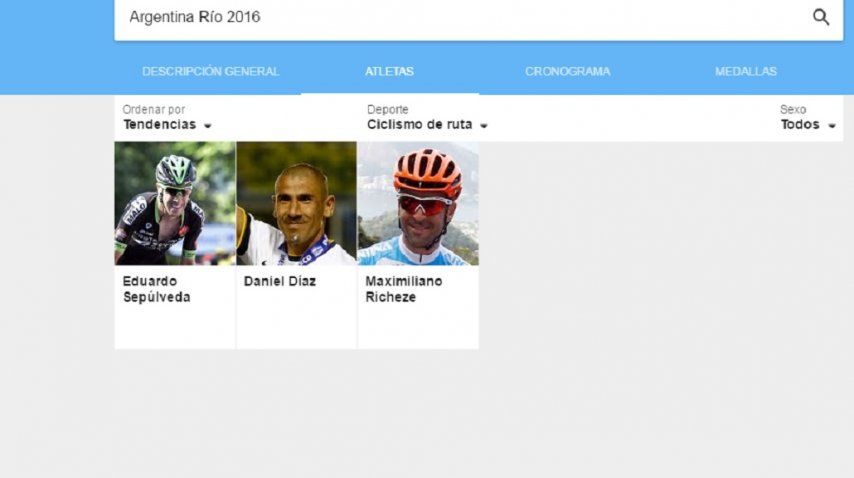Open Daniel Díaz's photo

[296, 204]
